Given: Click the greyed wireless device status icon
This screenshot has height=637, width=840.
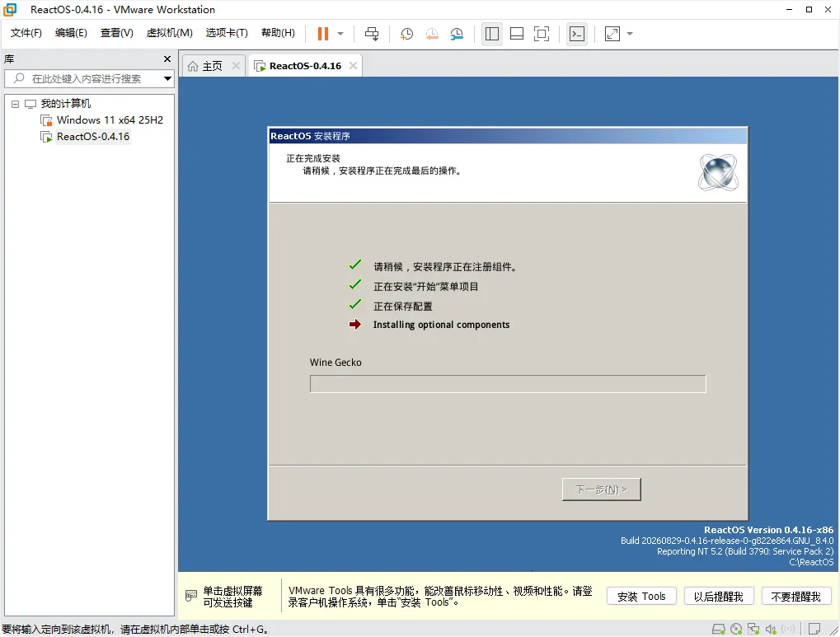Looking at the screenshot, I should pyautogui.click(x=788, y=629).
